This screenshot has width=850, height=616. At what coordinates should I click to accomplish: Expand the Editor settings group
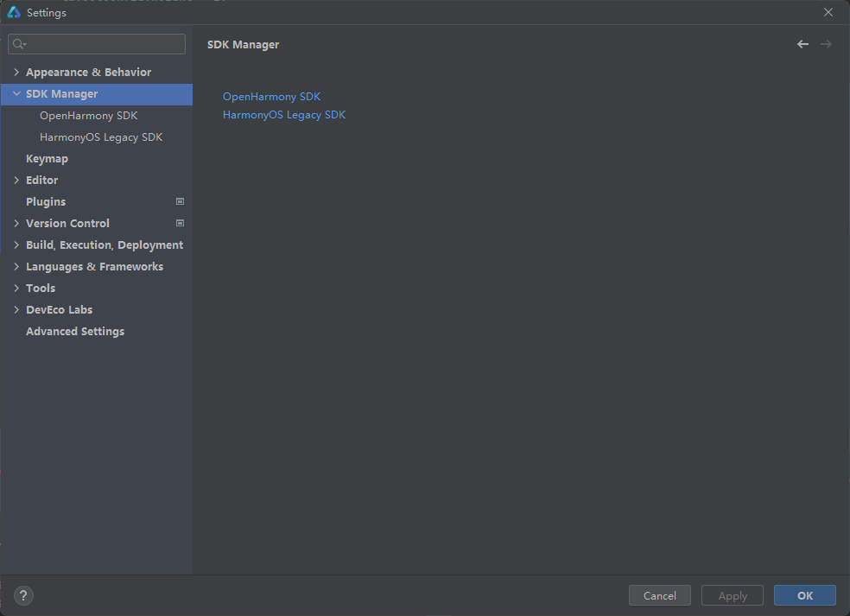16,180
